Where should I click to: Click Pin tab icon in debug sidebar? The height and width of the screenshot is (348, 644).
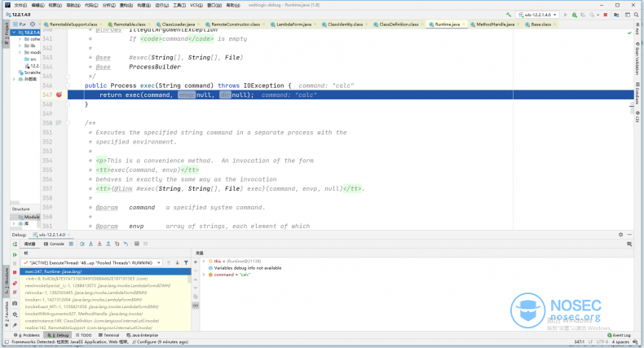pos(15,325)
